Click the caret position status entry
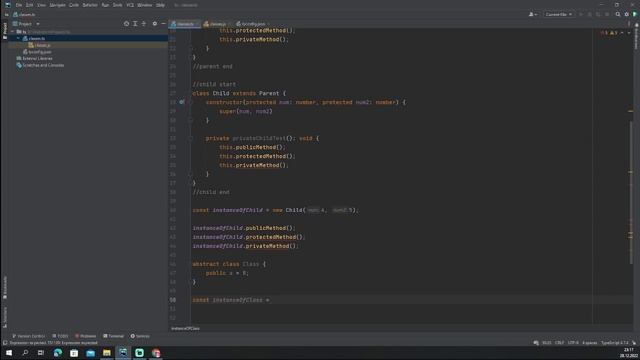This screenshot has height=360, width=640. [547, 343]
